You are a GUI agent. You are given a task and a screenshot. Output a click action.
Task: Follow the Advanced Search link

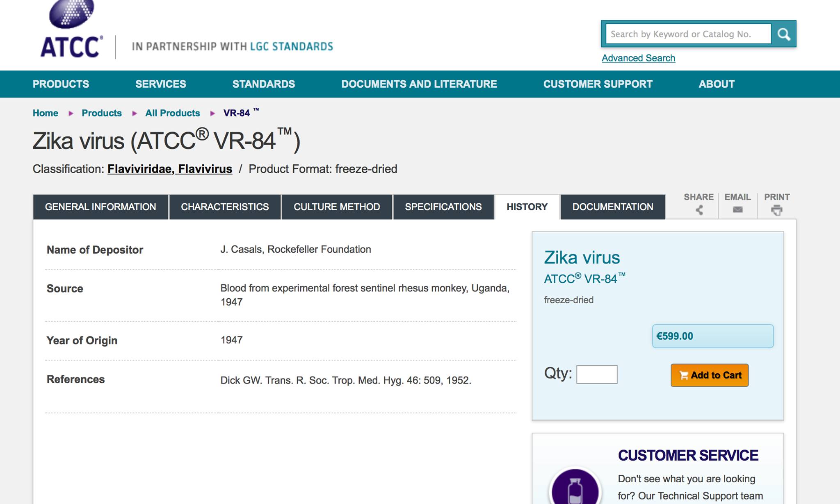[x=638, y=58]
